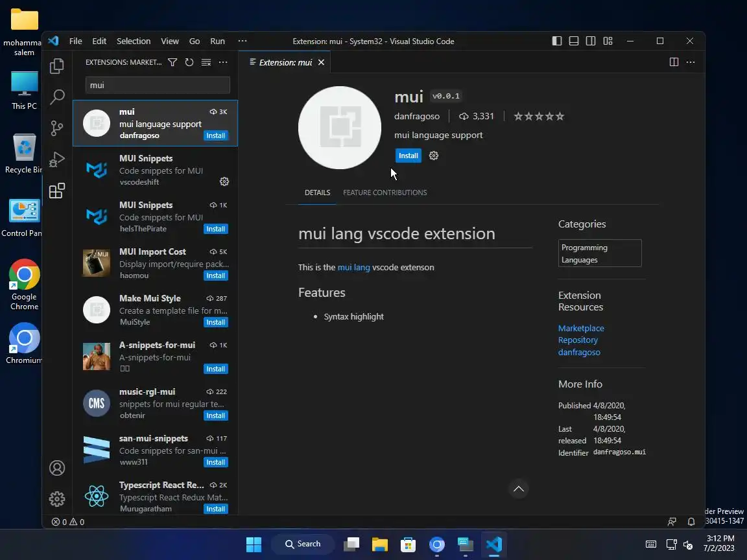Split the editor to the right
Screen dimensions: 747x560
(674, 62)
